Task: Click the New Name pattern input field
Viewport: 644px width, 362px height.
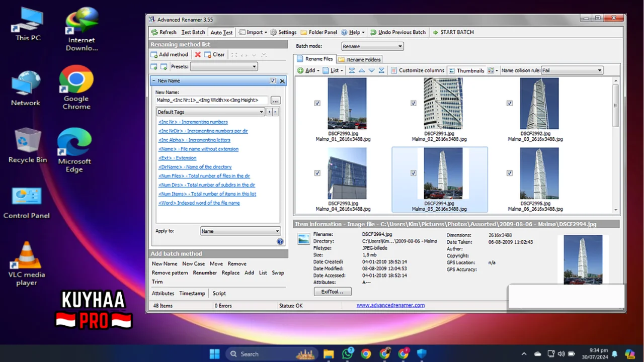Action: coord(212,100)
